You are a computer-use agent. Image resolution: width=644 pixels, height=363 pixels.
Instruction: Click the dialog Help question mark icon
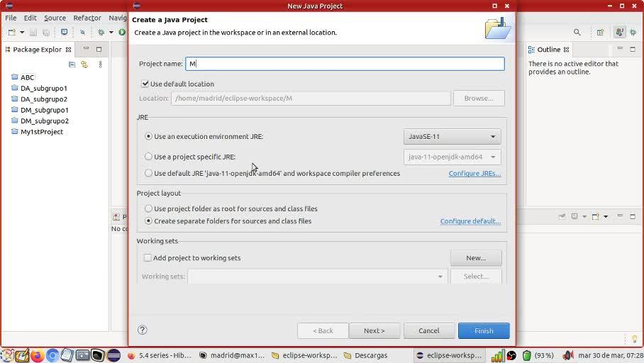(x=142, y=330)
